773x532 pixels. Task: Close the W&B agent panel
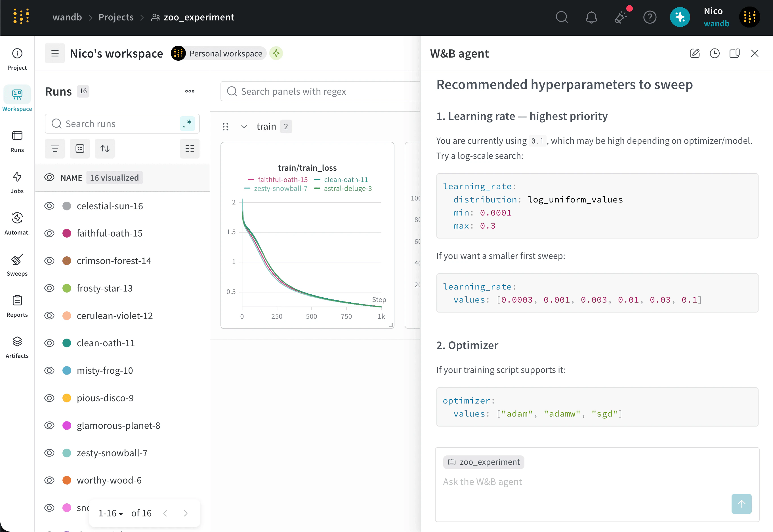tap(754, 53)
